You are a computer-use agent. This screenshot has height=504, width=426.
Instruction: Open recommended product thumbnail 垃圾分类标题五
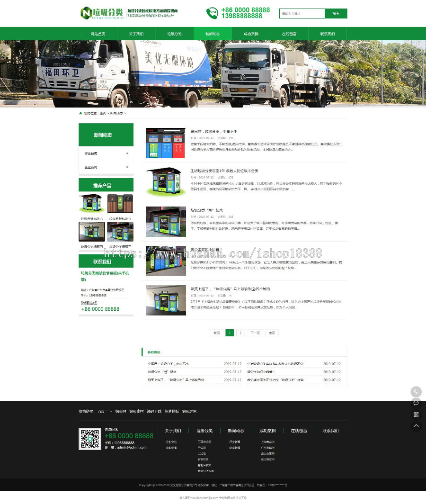pos(120,204)
